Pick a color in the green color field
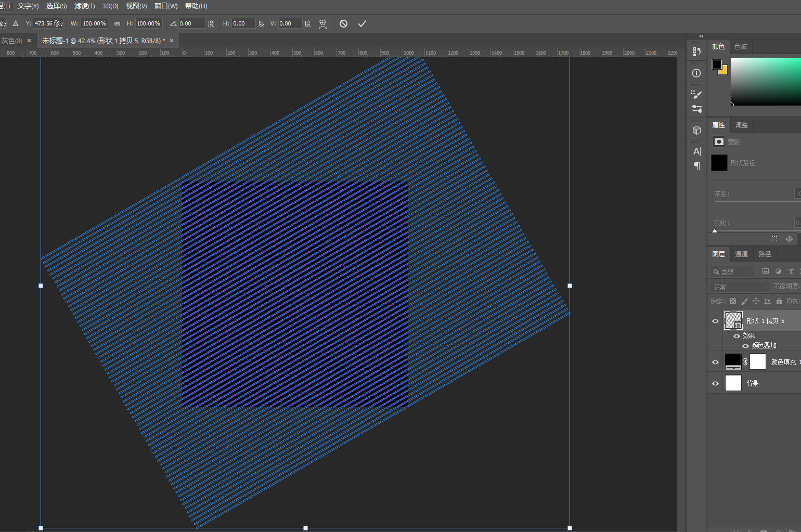This screenshot has height=532, width=801. point(766,82)
